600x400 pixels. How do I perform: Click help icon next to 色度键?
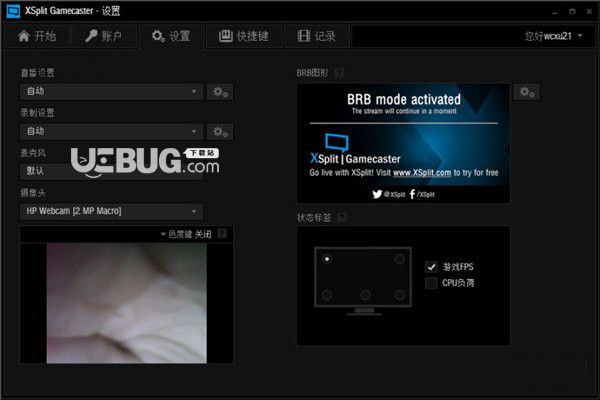(222, 233)
